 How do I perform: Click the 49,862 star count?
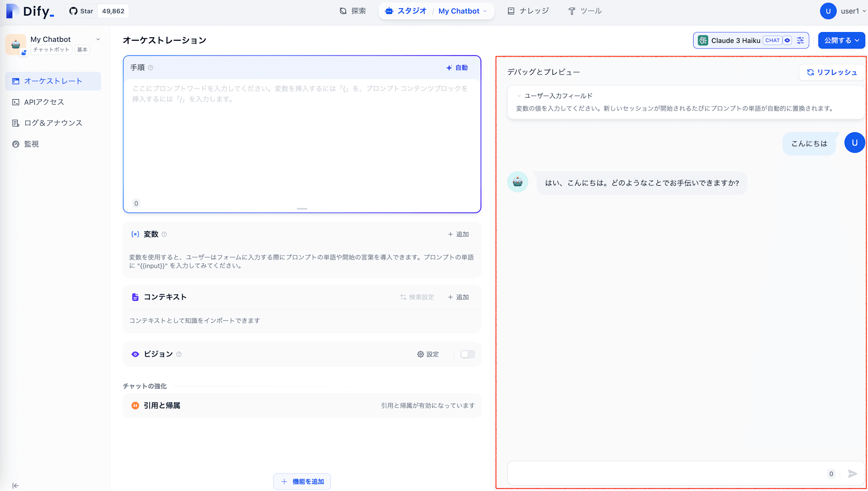[x=113, y=11]
